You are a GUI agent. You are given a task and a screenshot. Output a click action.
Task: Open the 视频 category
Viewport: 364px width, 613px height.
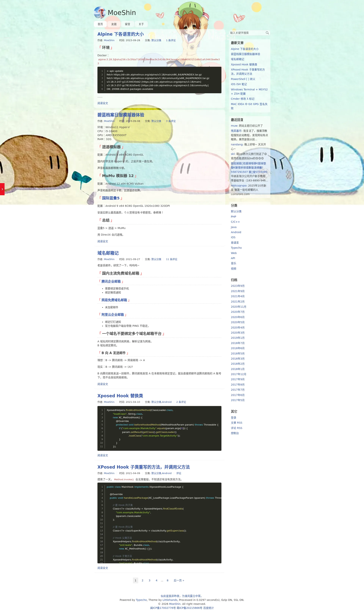click(x=234, y=268)
